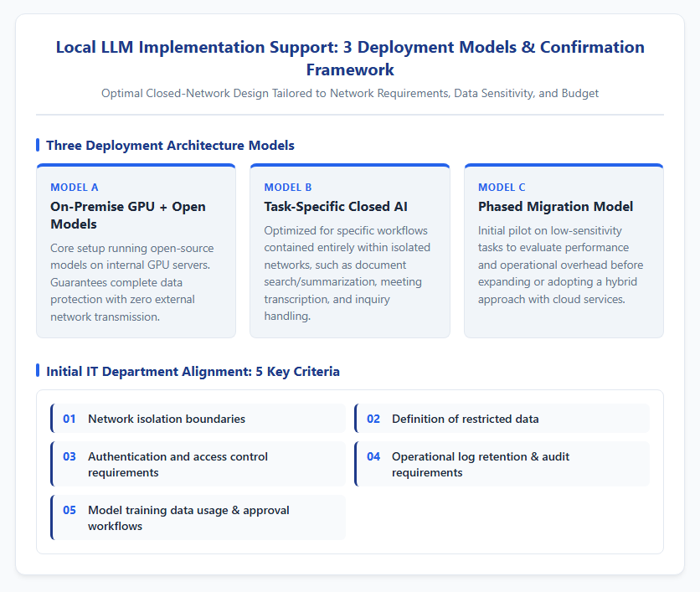The width and height of the screenshot is (700, 592).
Task: Click the 04 number badge
Action: (373, 456)
